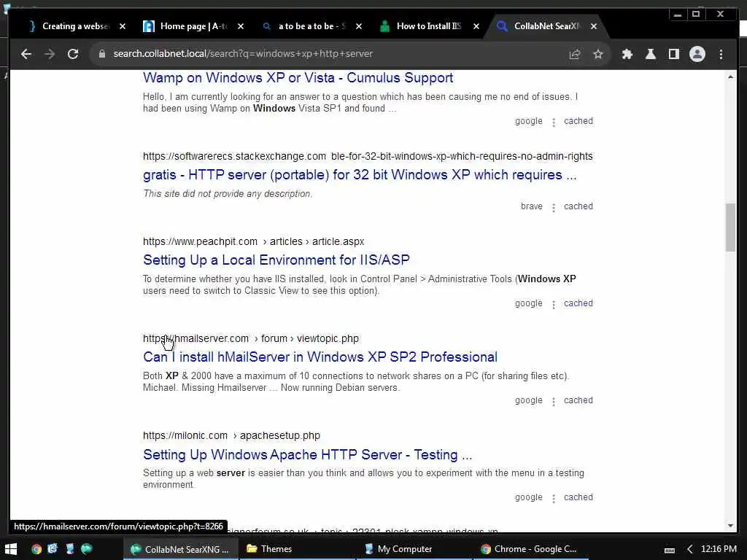This screenshot has height=560, width=747.
Task: Click the address bar URL
Action: click(243, 54)
